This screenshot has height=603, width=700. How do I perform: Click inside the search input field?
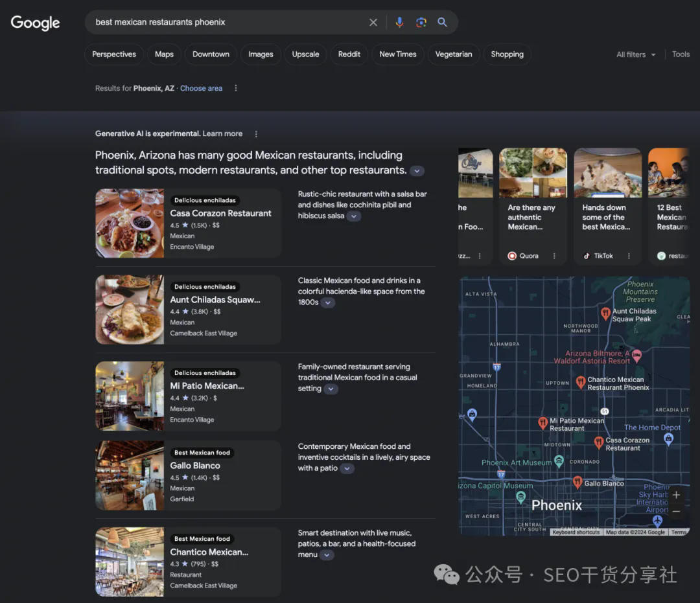coord(227,22)
